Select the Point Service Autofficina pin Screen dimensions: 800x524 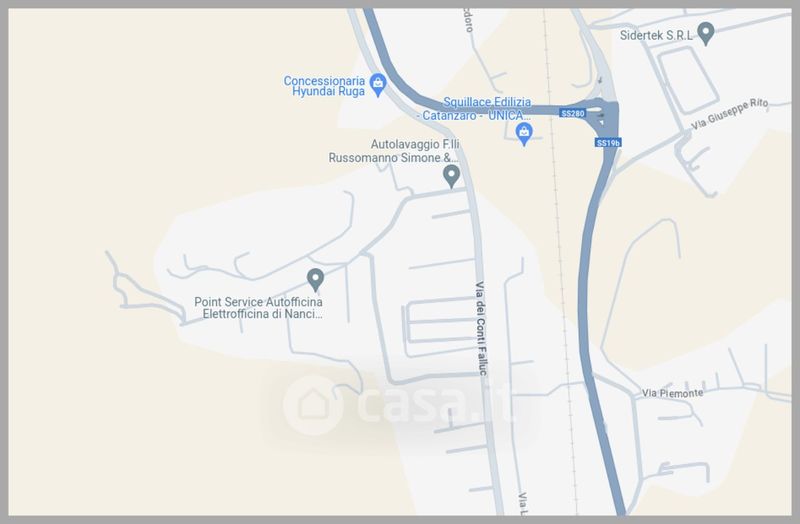[x=316, y=280]
